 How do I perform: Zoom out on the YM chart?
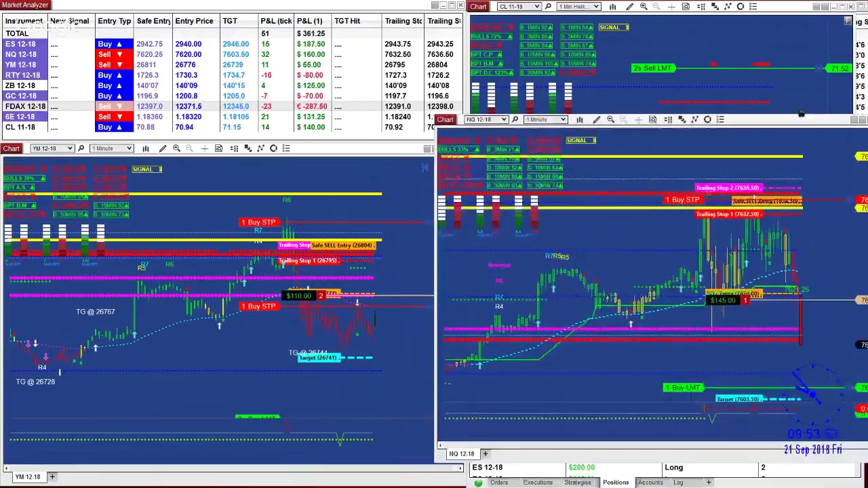coord(189,148)
